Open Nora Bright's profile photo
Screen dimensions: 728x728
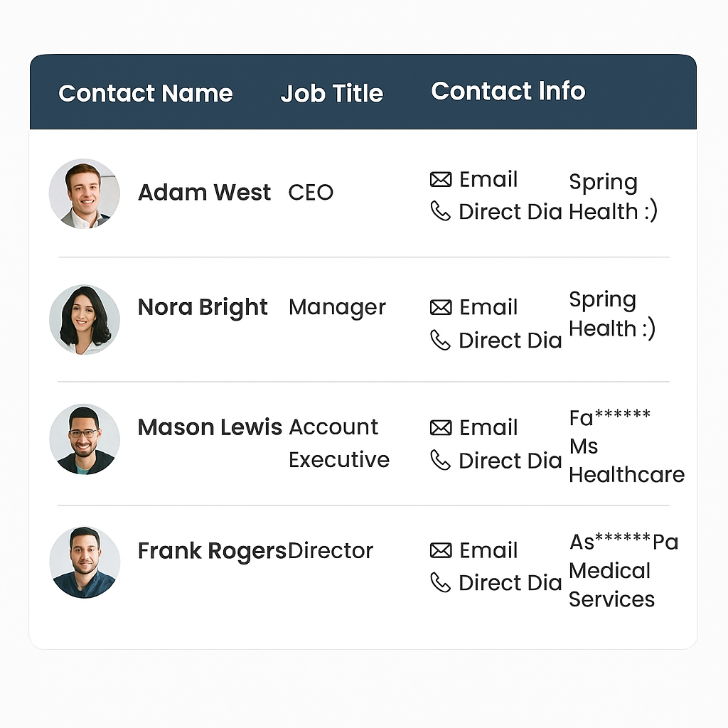click(x=85, y=320)
